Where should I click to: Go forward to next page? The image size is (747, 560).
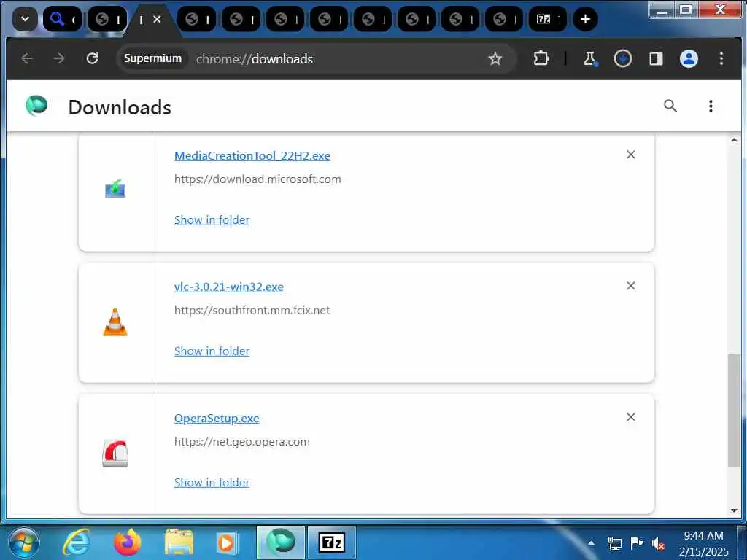(x=59, y=58)
